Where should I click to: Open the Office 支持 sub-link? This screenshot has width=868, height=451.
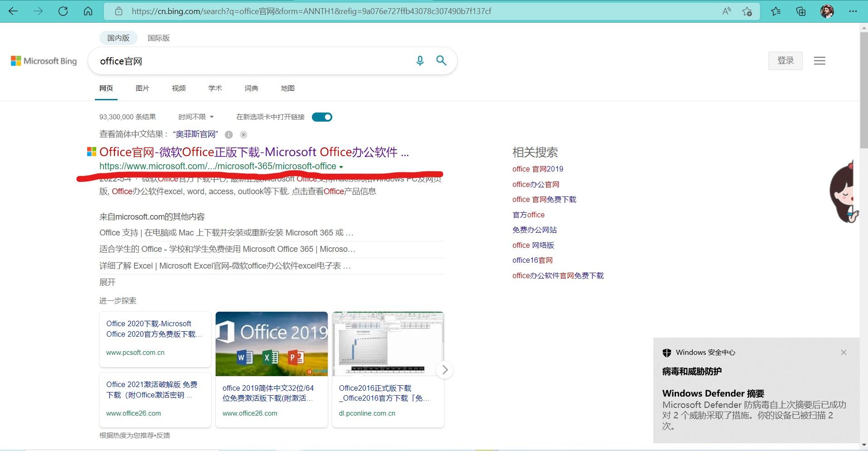pyautogui.click(x=226, y=233)
